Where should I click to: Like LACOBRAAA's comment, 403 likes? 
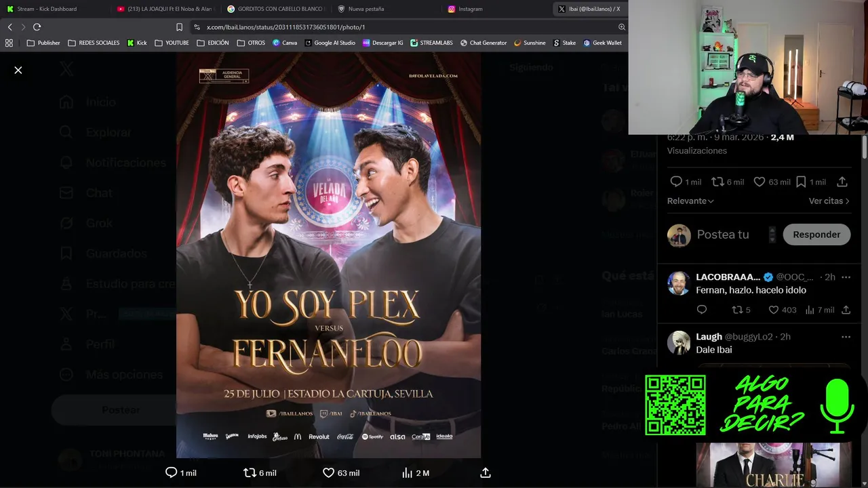point(774,310)
